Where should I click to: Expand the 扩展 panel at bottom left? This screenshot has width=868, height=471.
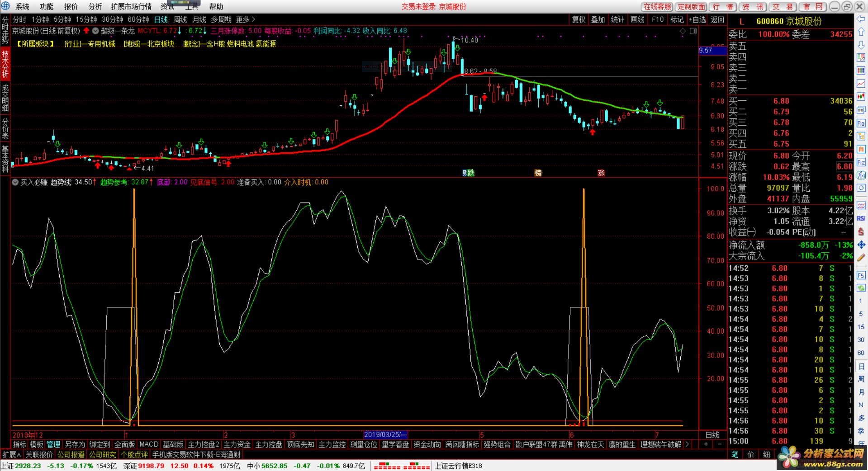pos(11,454)
